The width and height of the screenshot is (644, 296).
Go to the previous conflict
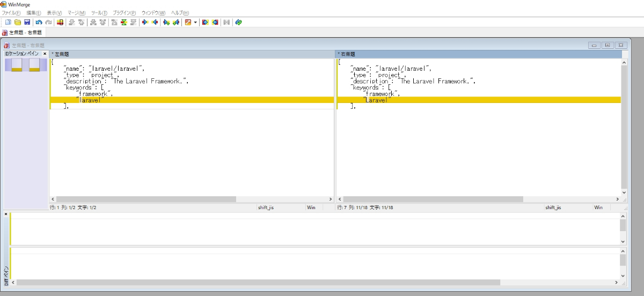pos(103,22)
